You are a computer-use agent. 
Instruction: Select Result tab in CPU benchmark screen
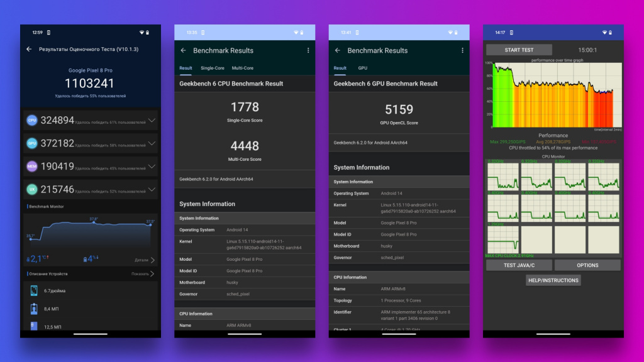[x=186, y=68]
